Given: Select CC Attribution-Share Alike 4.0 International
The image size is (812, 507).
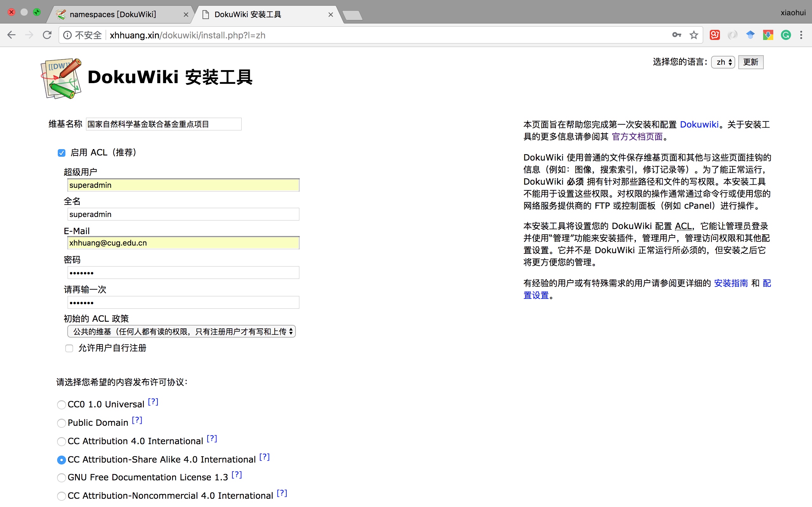Looking at the screenshot, I should pos(61,460).
